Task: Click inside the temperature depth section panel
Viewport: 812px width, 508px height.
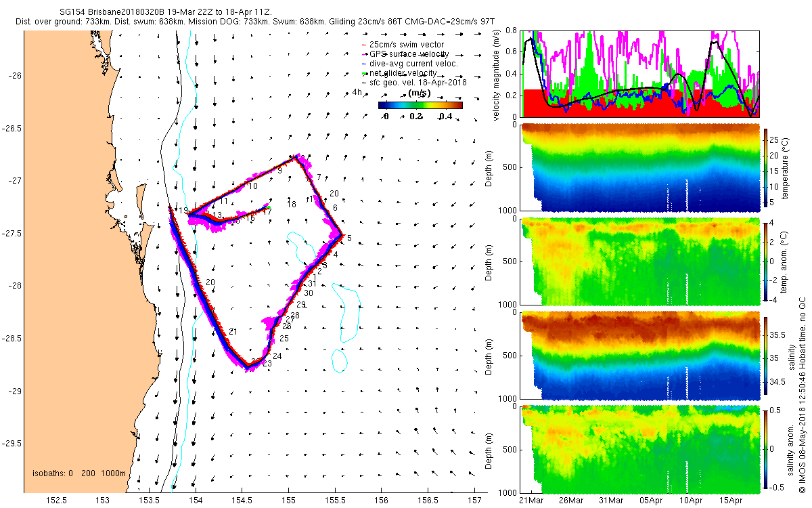Action: 640,167
